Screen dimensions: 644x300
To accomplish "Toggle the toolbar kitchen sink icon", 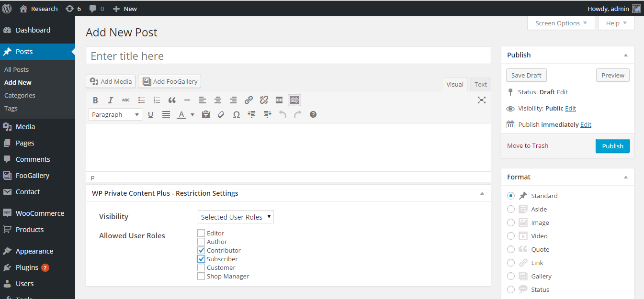I will pos(294,100).
